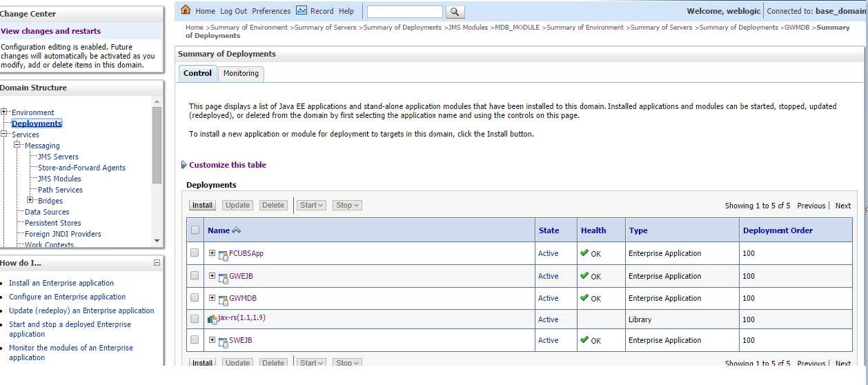The image size is (868, 385).
Task: Click the top Install button
Action: pyautogui.click(x=202, y=205)
